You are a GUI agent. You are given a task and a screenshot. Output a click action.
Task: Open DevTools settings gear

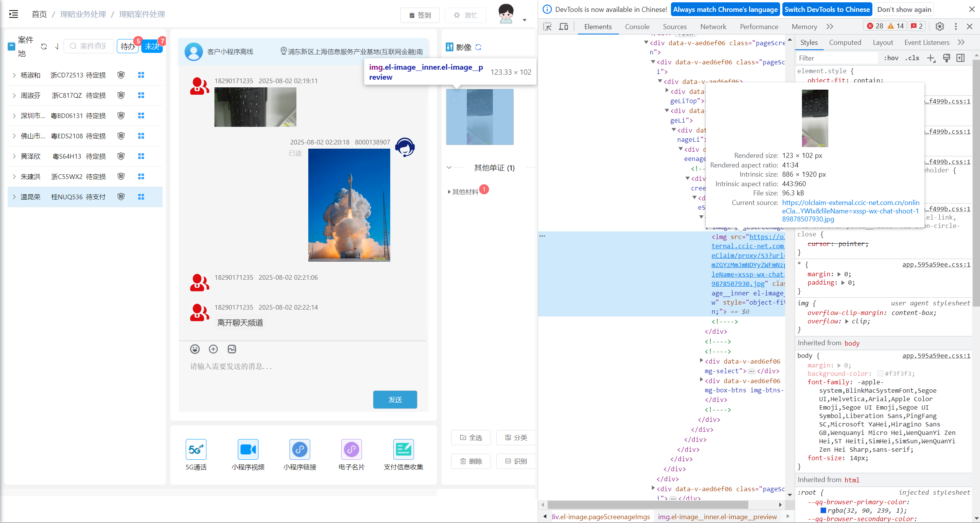click(939, 26)
